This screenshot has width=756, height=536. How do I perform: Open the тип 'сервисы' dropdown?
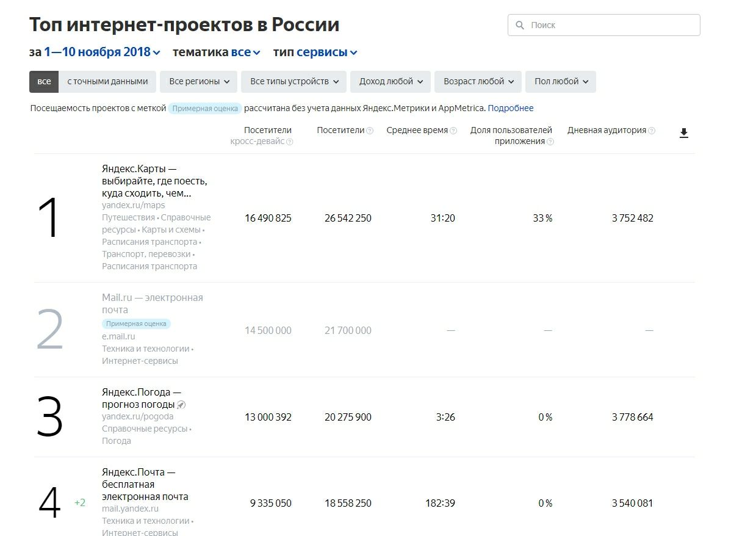click(x=327, y=53)
